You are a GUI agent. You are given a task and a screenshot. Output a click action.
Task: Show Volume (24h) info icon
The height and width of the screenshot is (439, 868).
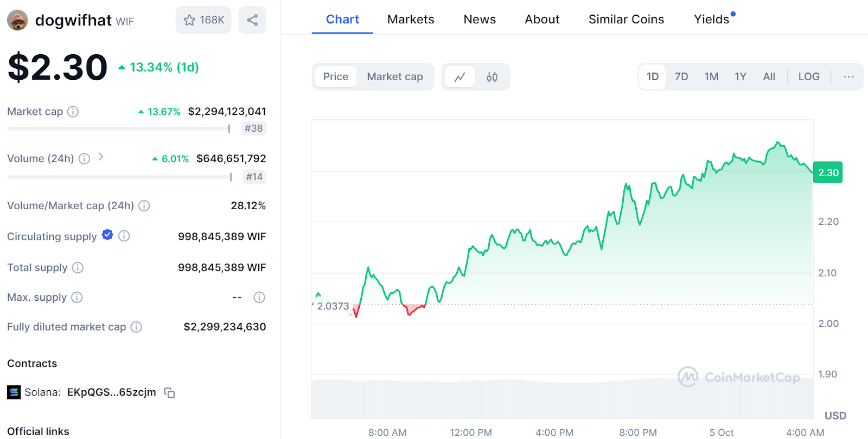tap(84, 159)
